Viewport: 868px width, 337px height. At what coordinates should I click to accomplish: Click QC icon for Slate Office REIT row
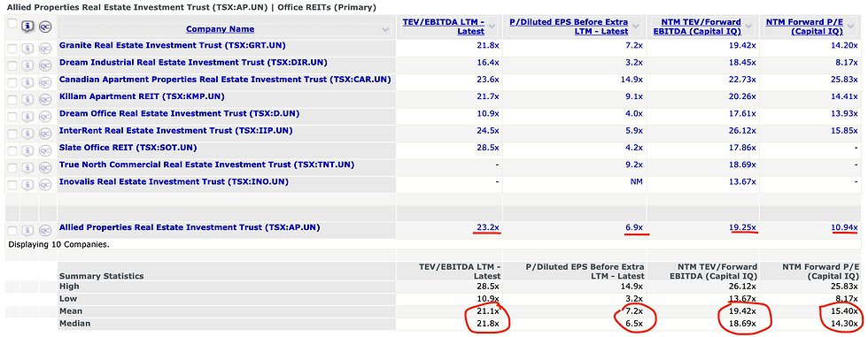click(45, 151)
